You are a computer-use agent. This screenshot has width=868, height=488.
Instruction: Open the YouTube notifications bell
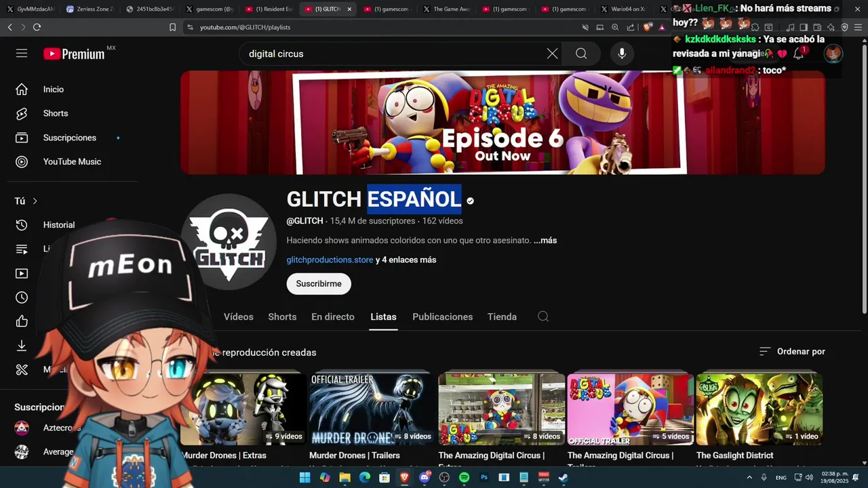point(799,54)
